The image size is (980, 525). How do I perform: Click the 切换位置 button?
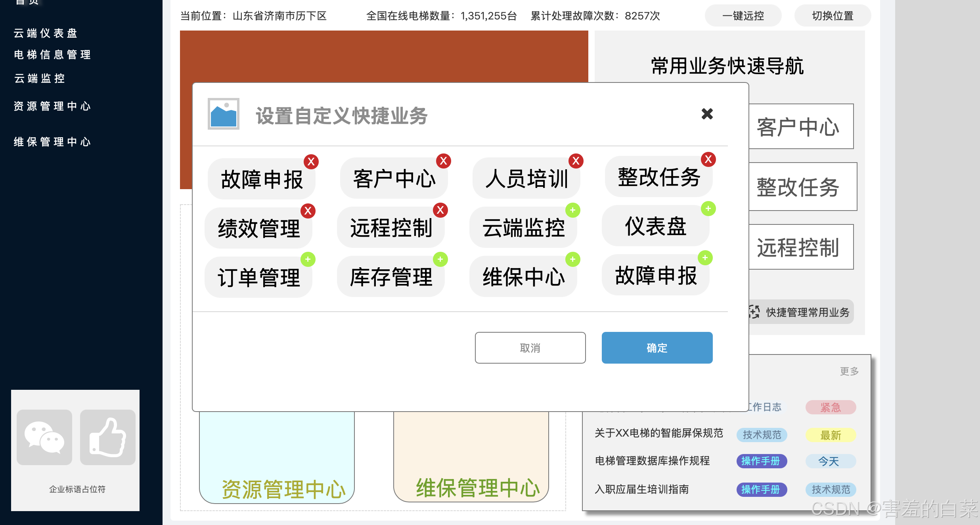click(833, 16)
